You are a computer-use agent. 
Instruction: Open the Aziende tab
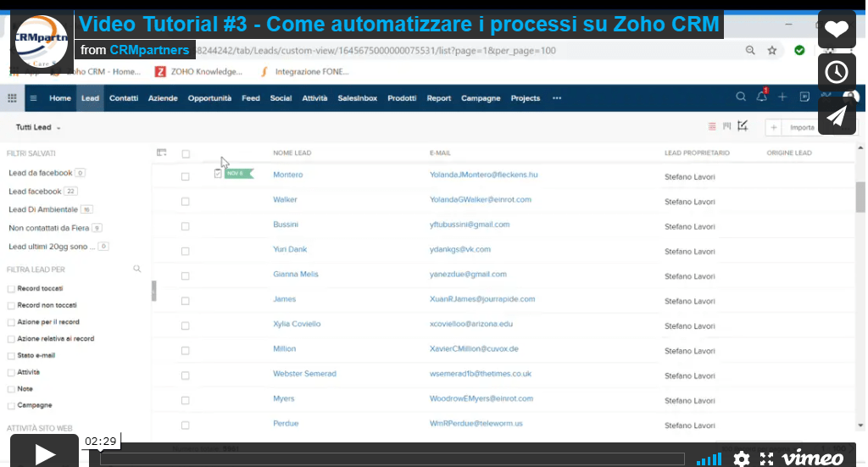point(163,98)
